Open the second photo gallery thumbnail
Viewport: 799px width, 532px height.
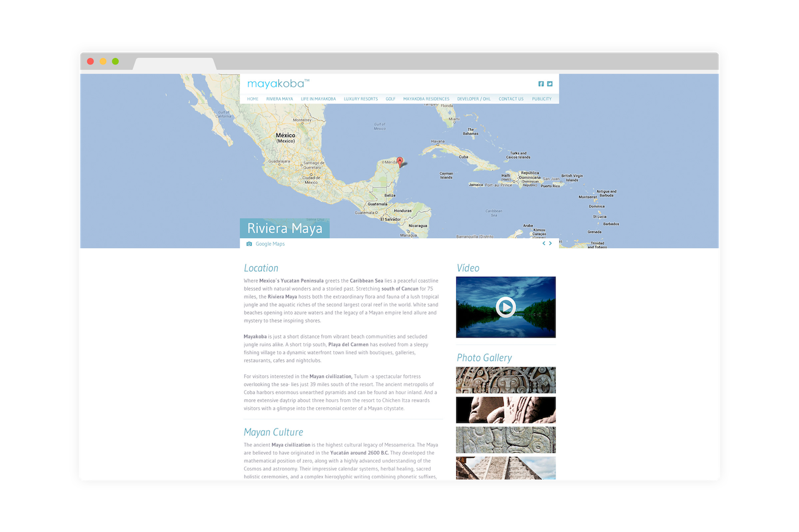(x=506, y=410)
